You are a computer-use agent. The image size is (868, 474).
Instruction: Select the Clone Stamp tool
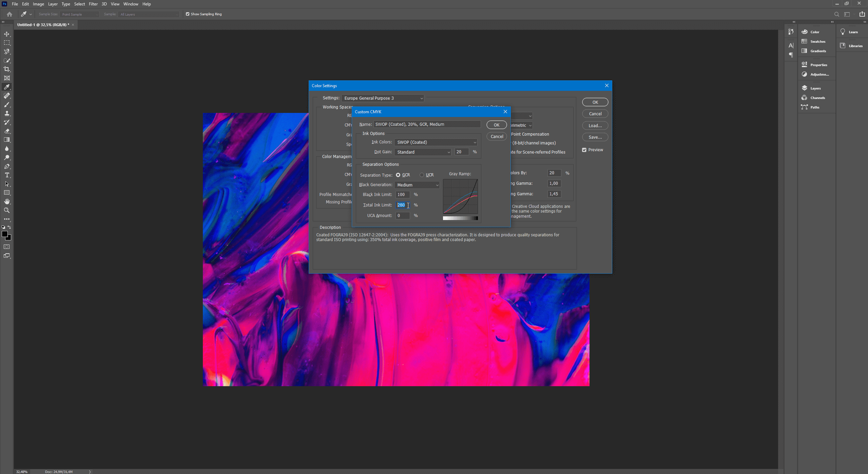pyautogui.click(x=7, y=113)
